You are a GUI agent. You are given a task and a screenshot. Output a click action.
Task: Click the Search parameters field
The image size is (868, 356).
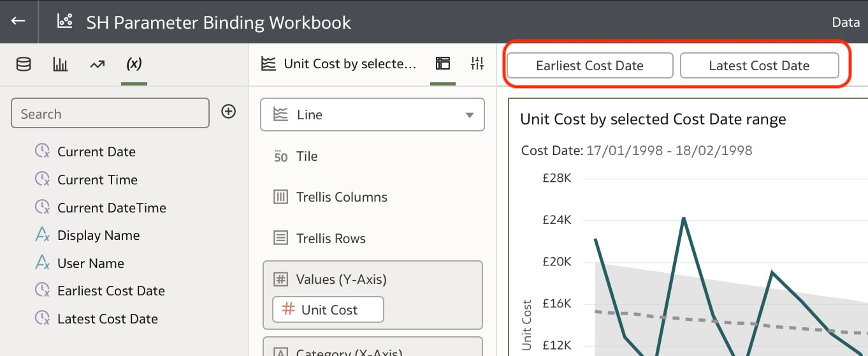click(x=110, y=114)
